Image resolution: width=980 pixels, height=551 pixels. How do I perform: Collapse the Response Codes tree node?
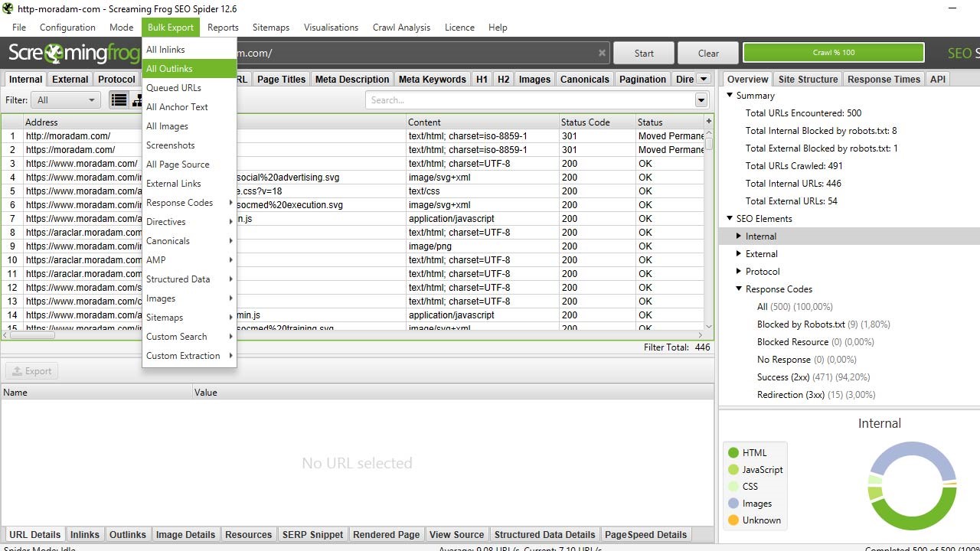tap(739, 289)
